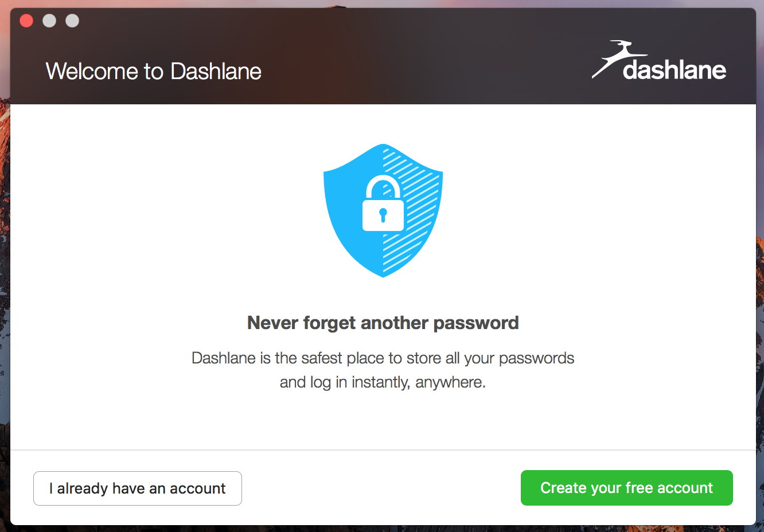Choose 'Create your free account'
The width and height of the screenshot is (764, 532).
pyautogui.click(x=626, y=488)
